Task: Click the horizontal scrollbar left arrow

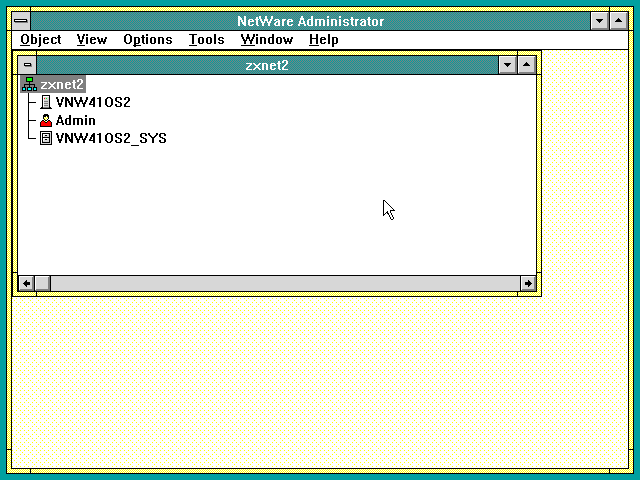Action: point(27,283)
